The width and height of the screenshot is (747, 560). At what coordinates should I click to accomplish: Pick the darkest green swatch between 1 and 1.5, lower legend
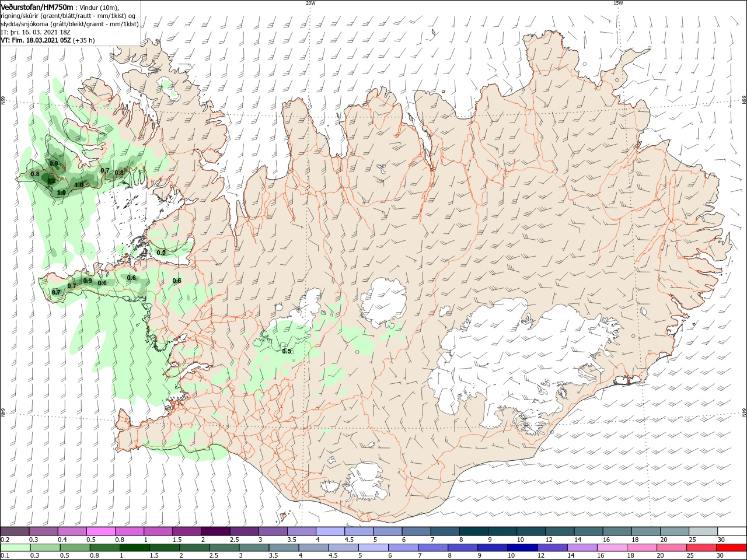click(x=134, y=548)
